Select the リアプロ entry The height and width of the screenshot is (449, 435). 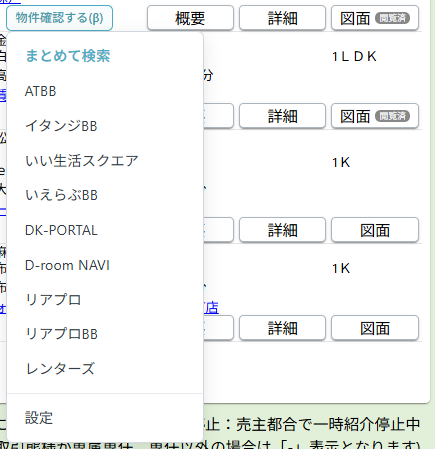tap(53, 300)
